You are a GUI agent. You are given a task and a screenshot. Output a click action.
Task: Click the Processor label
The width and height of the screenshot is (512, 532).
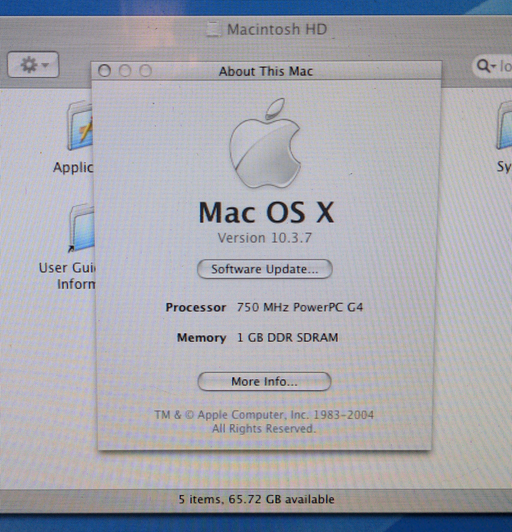tap(196, 307)
